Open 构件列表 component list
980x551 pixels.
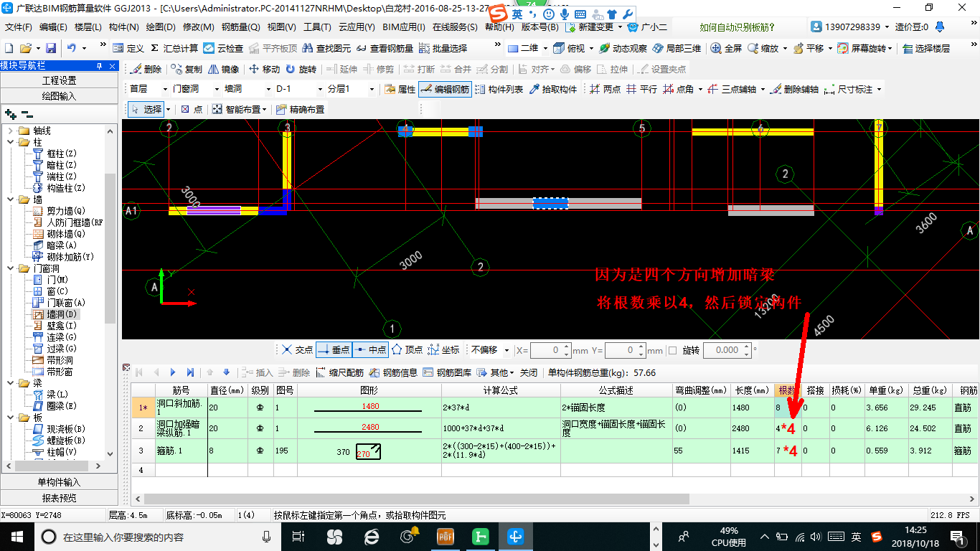click(x=499, y=89)
